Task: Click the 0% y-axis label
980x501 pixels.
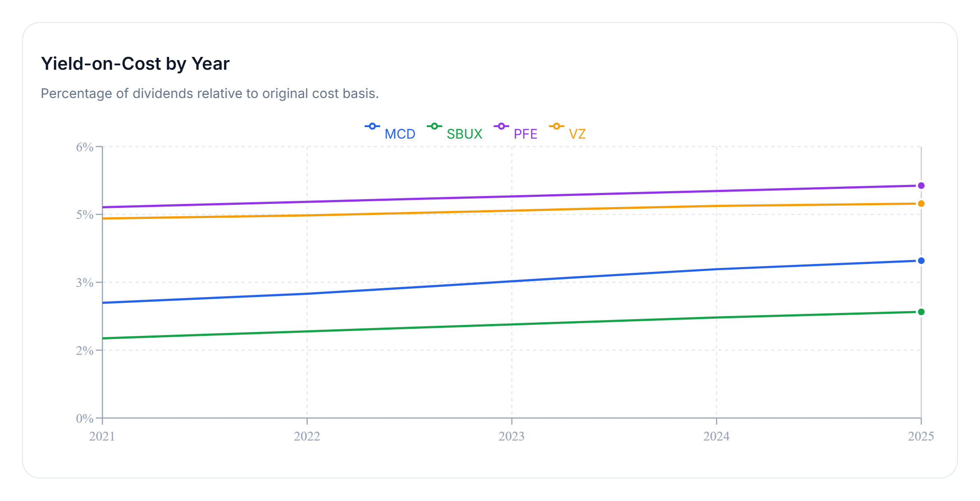Action: (85, 418)
